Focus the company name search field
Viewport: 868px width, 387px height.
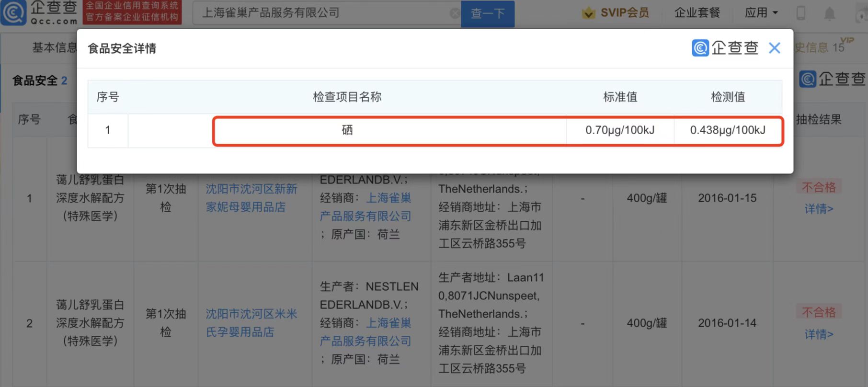326,13
